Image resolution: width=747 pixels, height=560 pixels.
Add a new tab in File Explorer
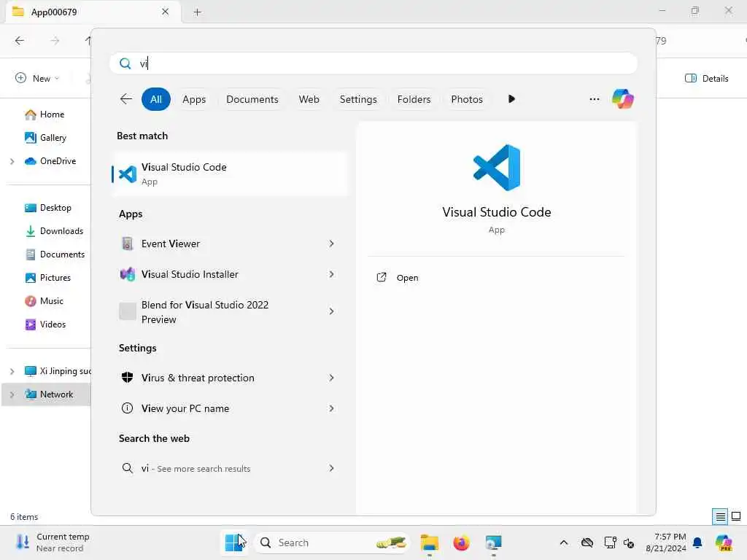197,12
